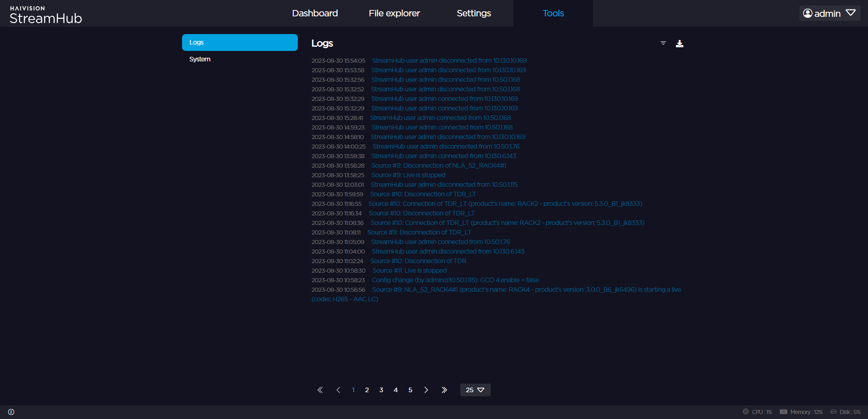Image resolution: width=868 pixels, height=419 pixels.
Task: Open the Dashboard tab
Action: pos(315,13)
